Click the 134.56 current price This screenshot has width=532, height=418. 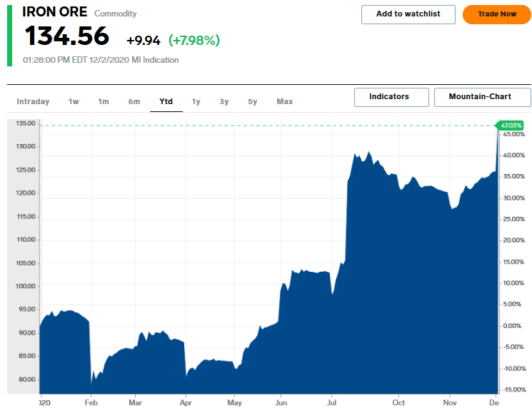click(66, 36)
